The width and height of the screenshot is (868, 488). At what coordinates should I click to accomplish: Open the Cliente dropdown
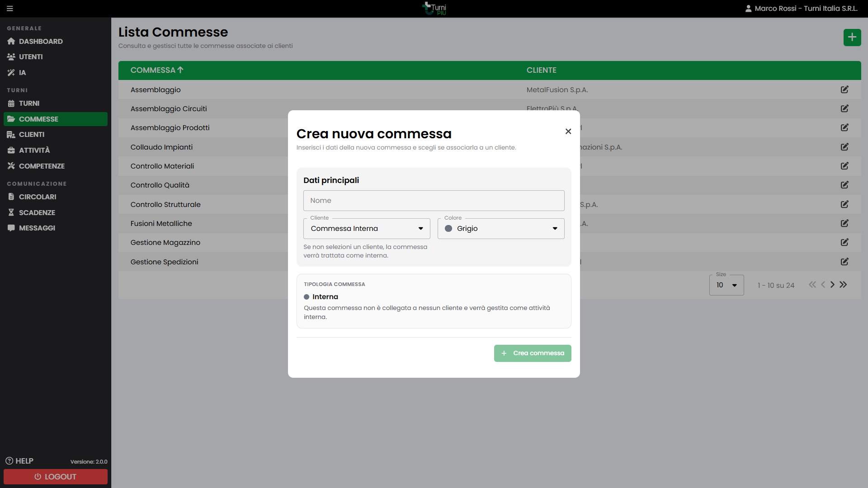367,229
